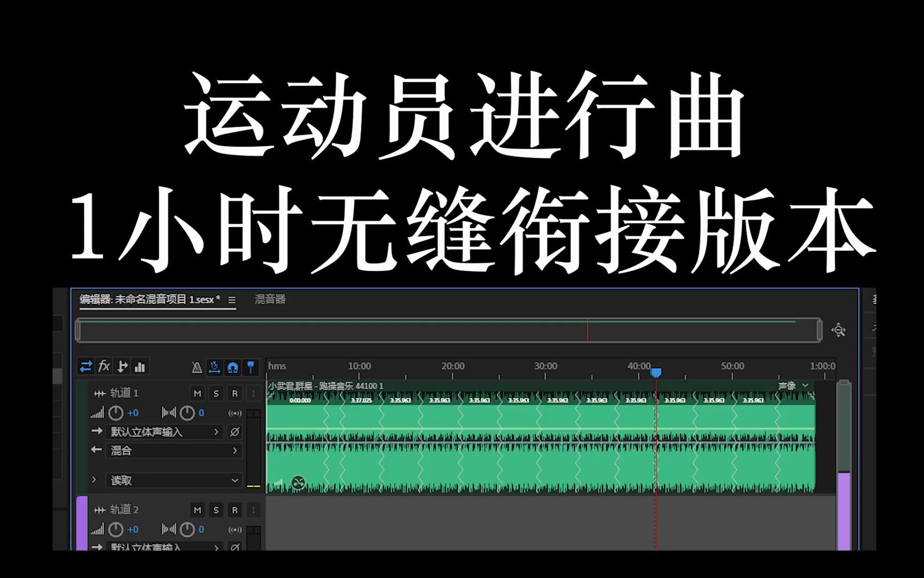
Task: Click the hms time format label
Action: (x=277, y=366)
